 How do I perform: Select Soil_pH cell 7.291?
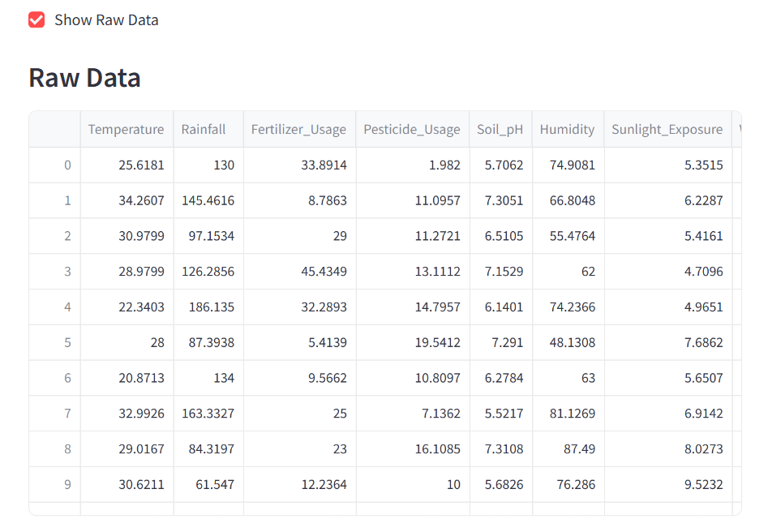click(x=501, y=342)
